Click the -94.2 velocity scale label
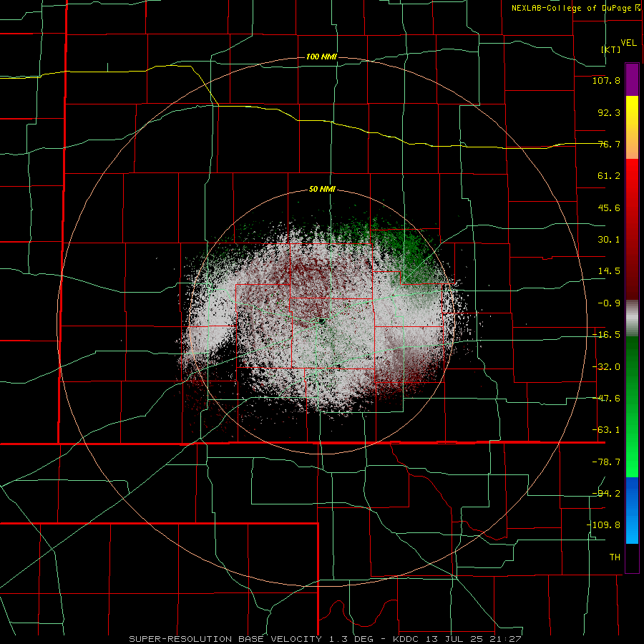Image resolution: width=644 pixels, height=644 pixels. tap(606, 493)
